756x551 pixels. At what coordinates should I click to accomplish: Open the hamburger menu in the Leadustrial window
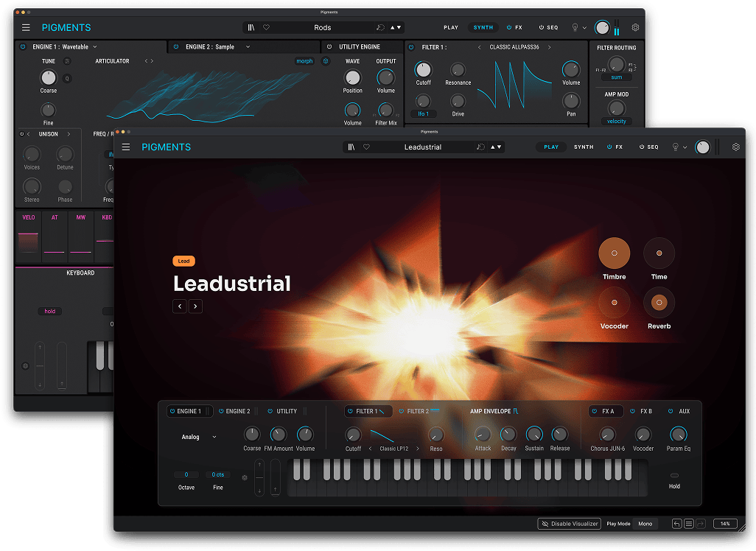coord(126,147)
